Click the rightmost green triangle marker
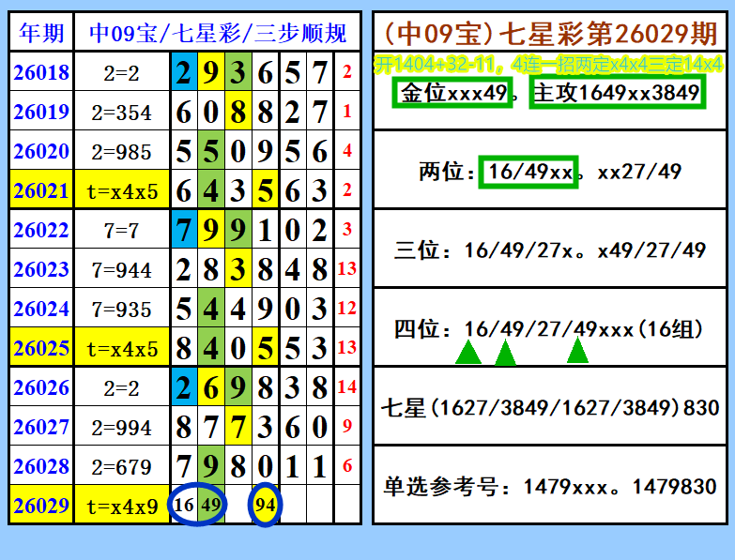The width and height of the screenshot is (735, 560). tap(577, 351)
